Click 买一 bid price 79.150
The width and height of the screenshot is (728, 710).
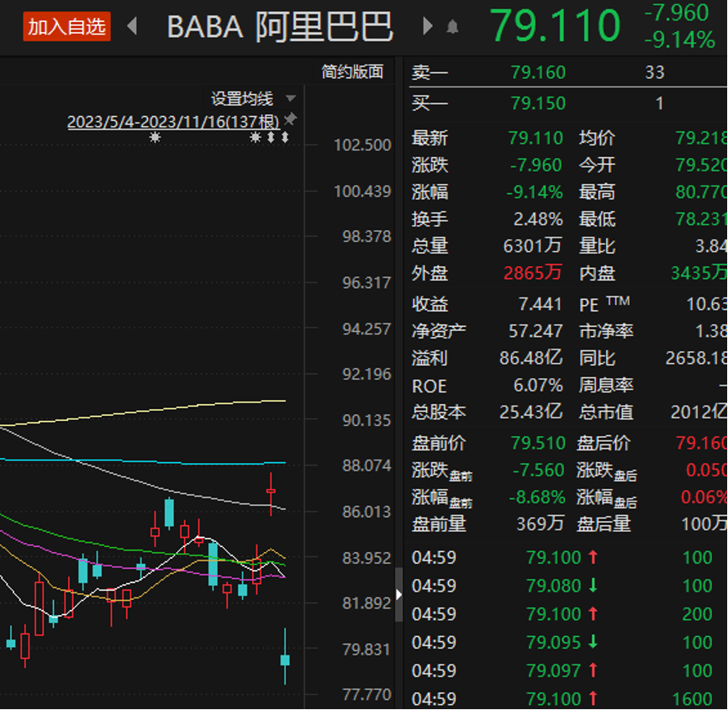tap(538, 103)
